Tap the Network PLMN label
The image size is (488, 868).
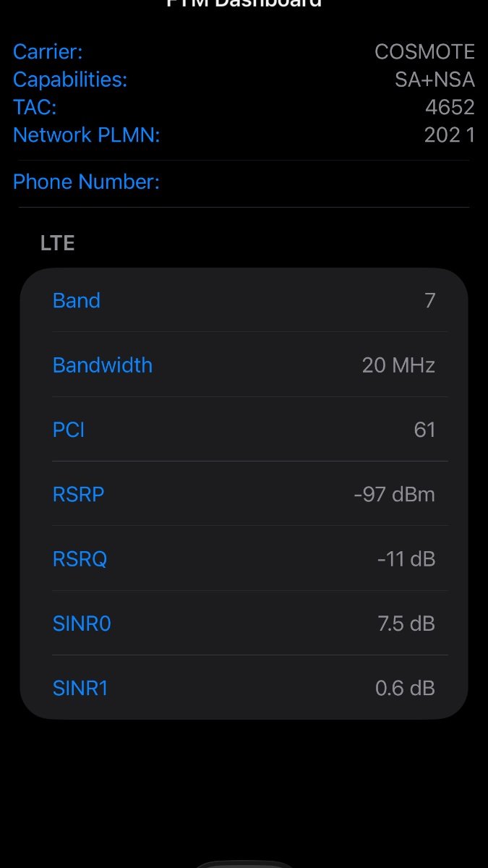click(86, 135)
